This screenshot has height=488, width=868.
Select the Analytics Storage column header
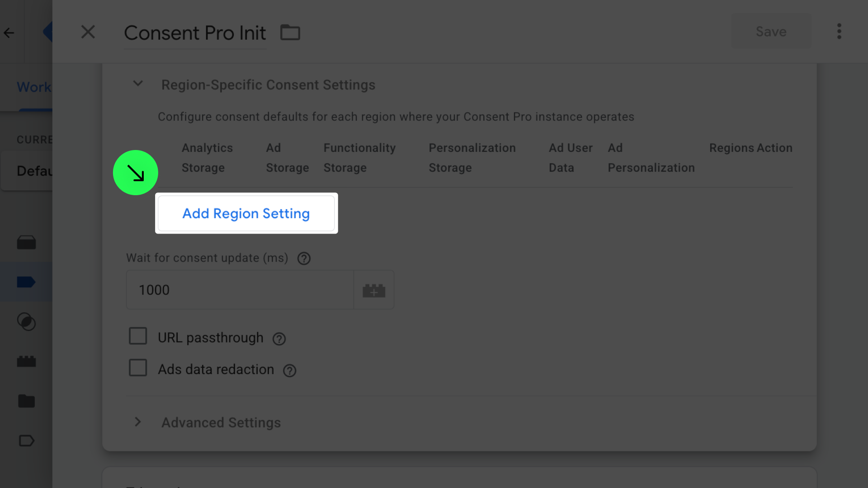(207, 158)
